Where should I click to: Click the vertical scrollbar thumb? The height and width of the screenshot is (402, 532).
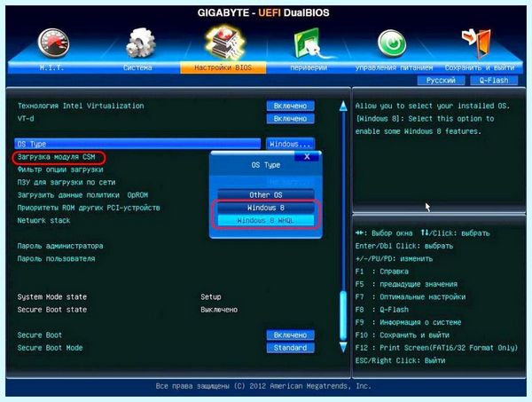(x=343, y=316)
